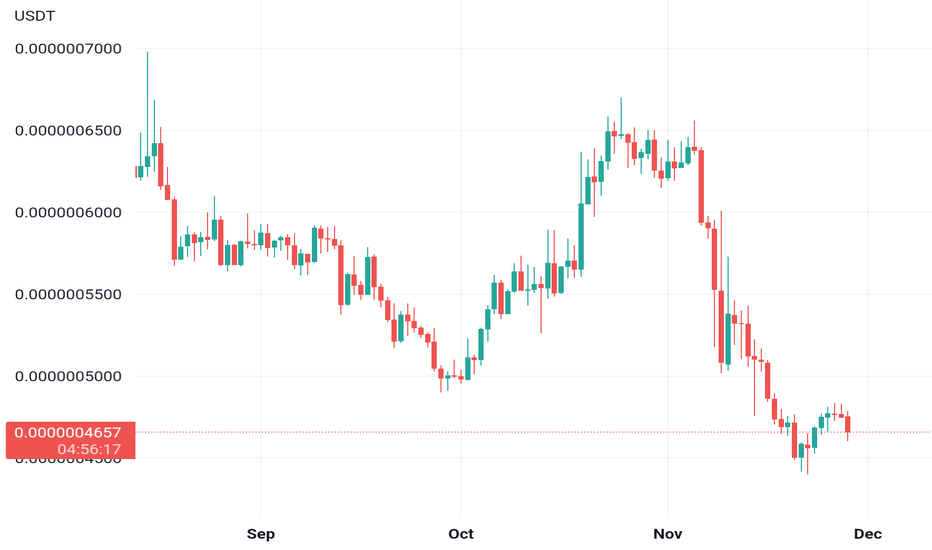The image size is (932, 550).
Task: Click the big green candle in mid-October rally
Action: pyautogui.click(x=581, y=237)
